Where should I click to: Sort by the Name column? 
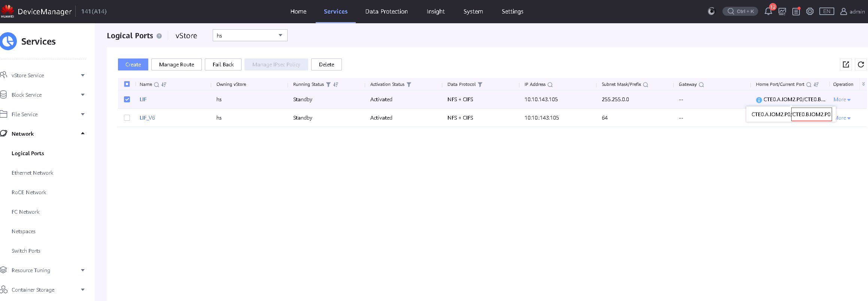(x=164, y=85)
